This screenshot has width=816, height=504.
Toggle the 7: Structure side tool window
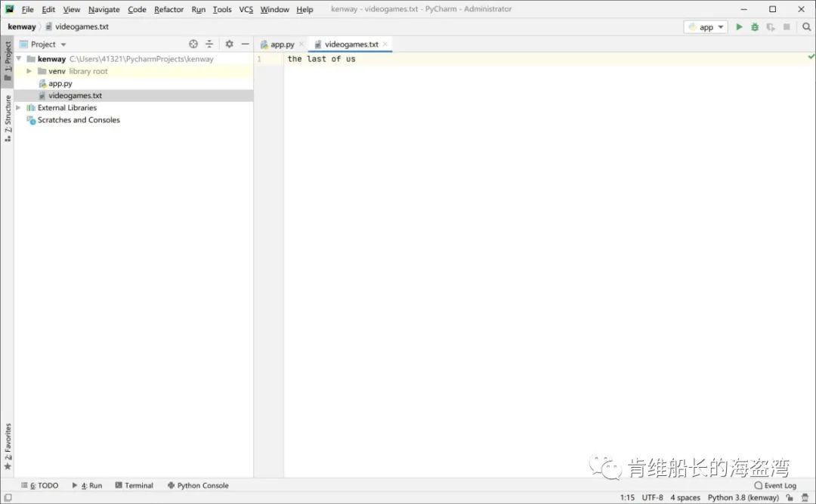click(x=8, y=119)
